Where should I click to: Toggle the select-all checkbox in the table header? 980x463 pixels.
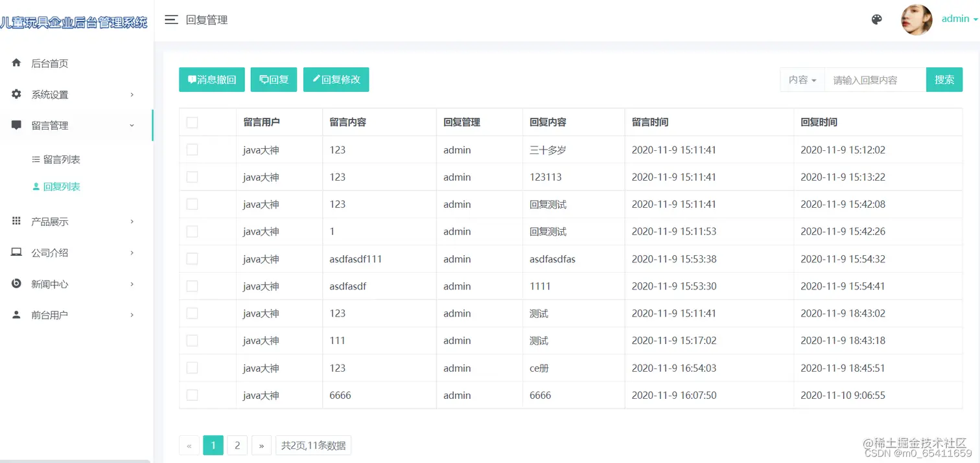coord(192,122)
